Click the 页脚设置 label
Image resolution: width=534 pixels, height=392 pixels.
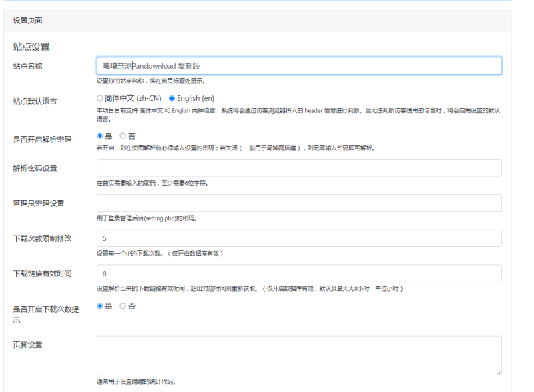click(x=27, y=345)
